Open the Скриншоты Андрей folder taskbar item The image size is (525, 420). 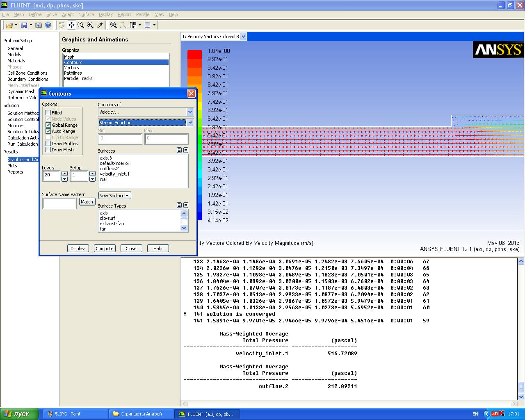click(141, 414)
